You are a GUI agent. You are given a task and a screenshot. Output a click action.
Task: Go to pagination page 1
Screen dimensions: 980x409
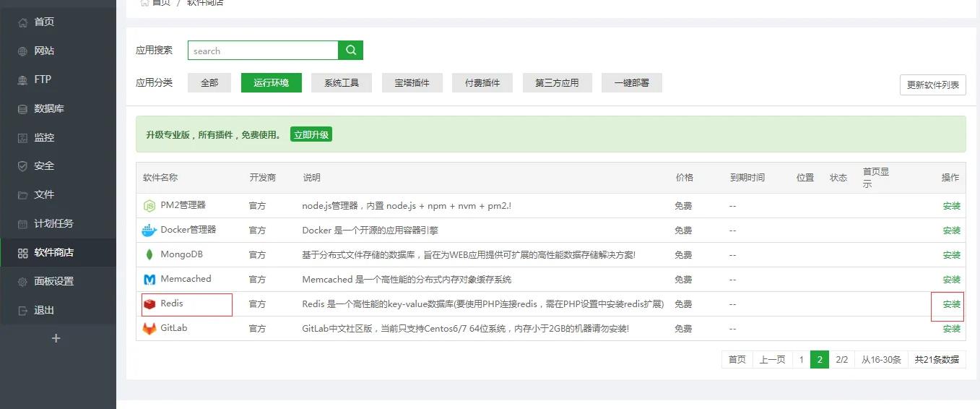(800, 359)
